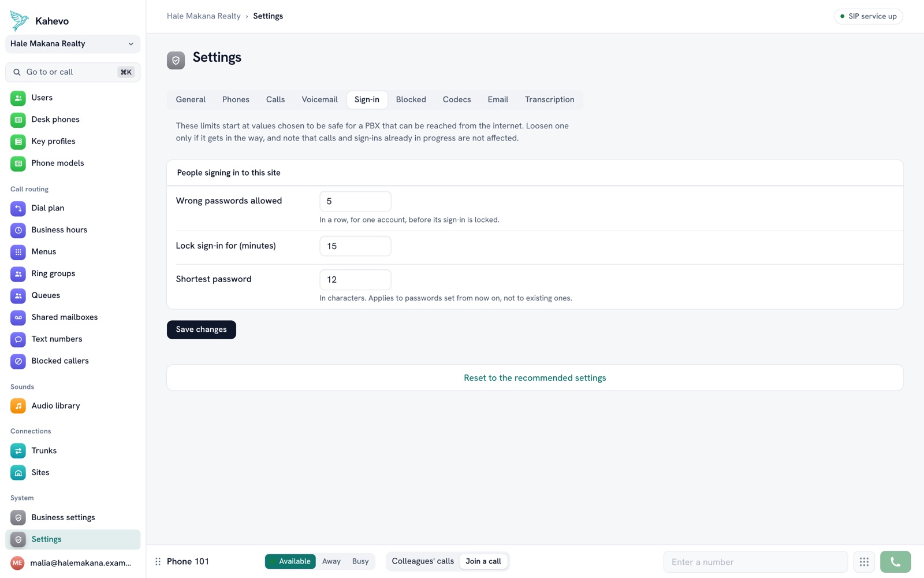The image size is (924, 578).
Task: Switch to the General tab
Action: coord(191,99)
